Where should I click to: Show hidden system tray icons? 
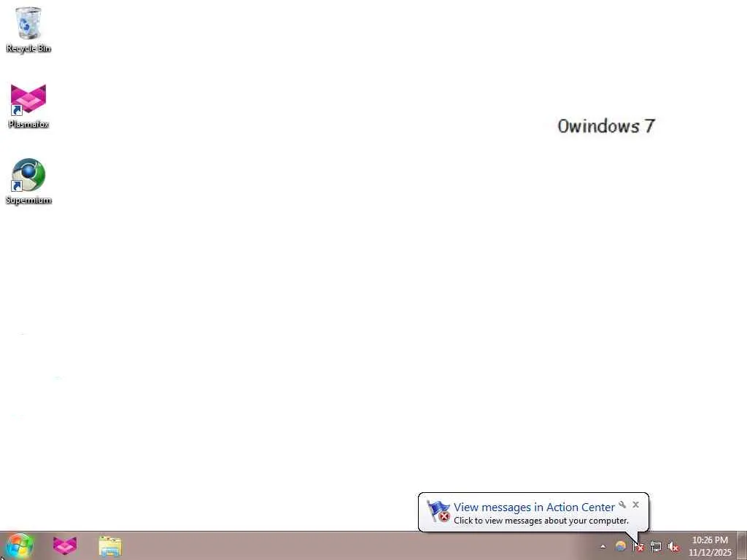click(x=603, y=547)
